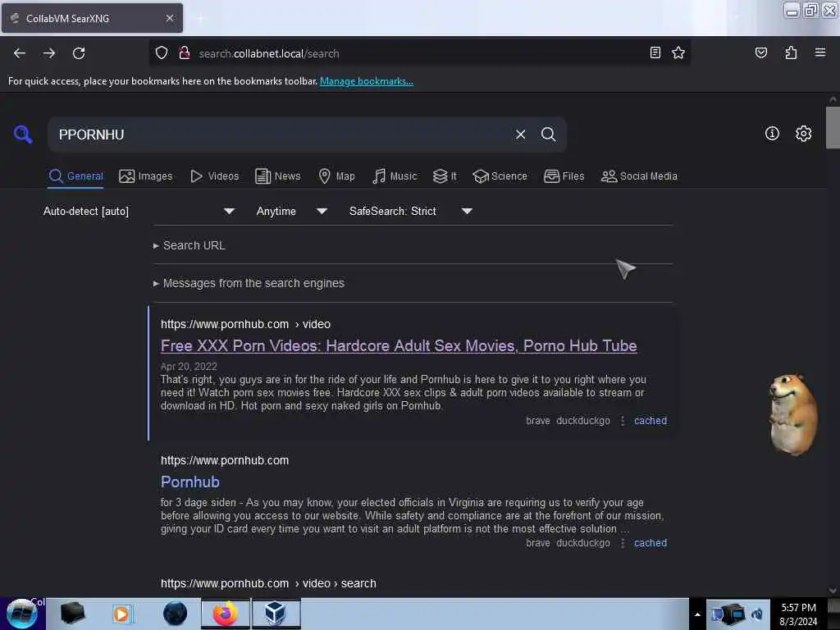Open the Firefox hamburger menu
The height and width of the screenshot is (630, 840).
820,52
